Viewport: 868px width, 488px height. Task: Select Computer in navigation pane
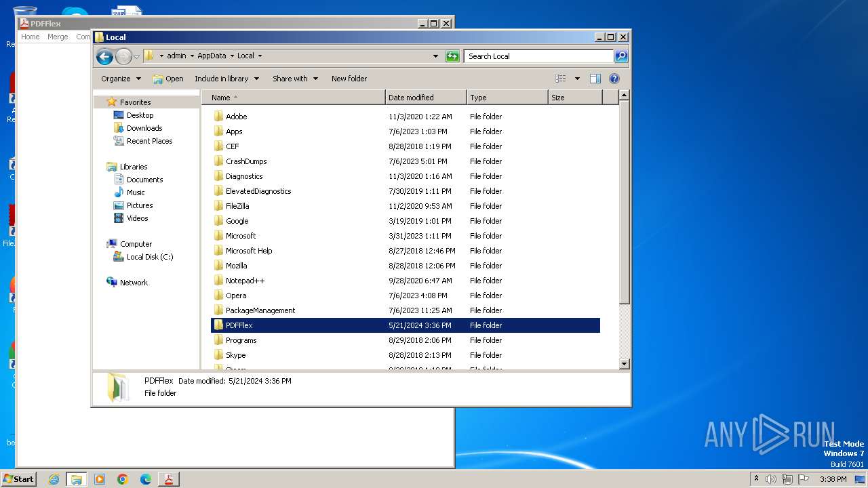pos(136,244)
